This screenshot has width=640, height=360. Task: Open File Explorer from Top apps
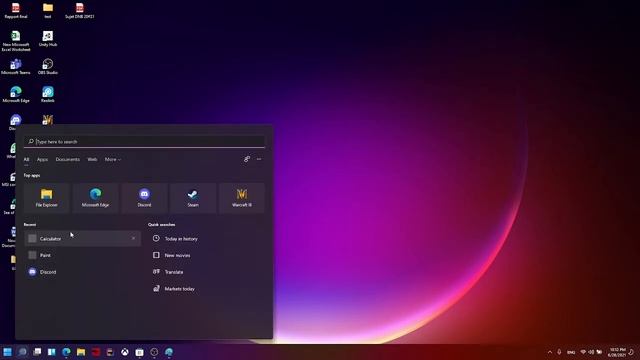coord(47,198)
